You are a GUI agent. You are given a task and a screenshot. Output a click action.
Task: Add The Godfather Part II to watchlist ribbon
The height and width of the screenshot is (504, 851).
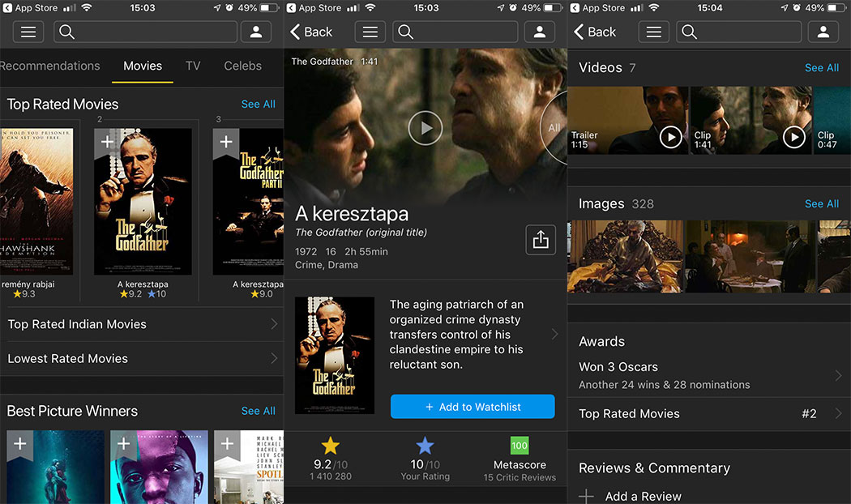226,143
